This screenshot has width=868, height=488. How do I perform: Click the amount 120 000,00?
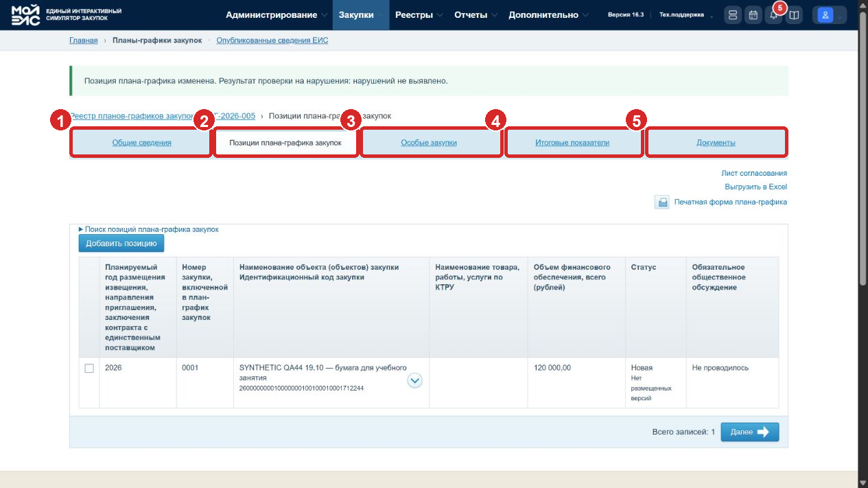click(552, 368)
